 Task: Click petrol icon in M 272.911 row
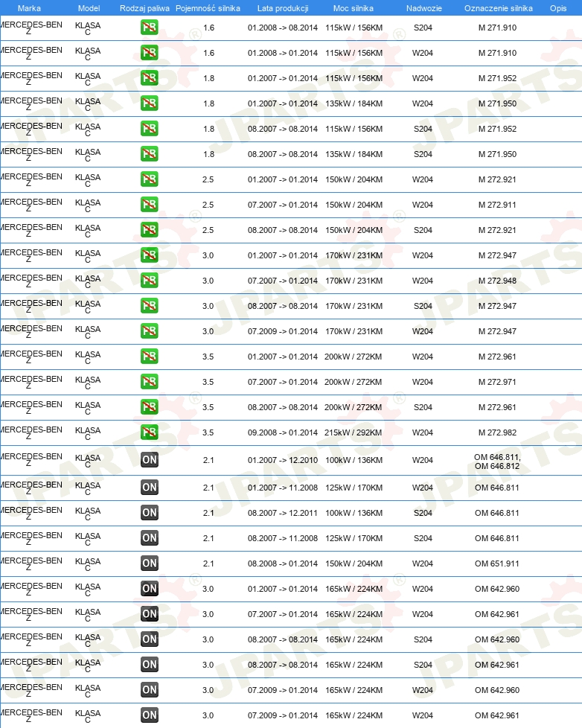coord(150,205)
